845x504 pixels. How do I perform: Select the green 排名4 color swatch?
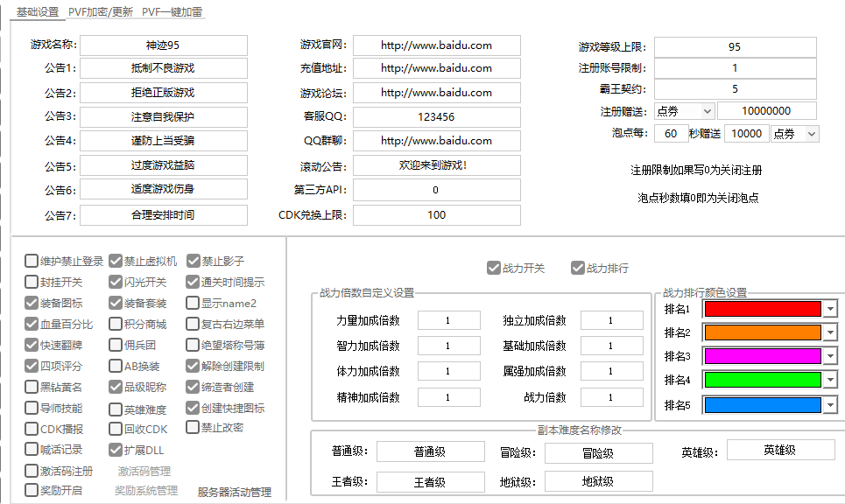762,381
